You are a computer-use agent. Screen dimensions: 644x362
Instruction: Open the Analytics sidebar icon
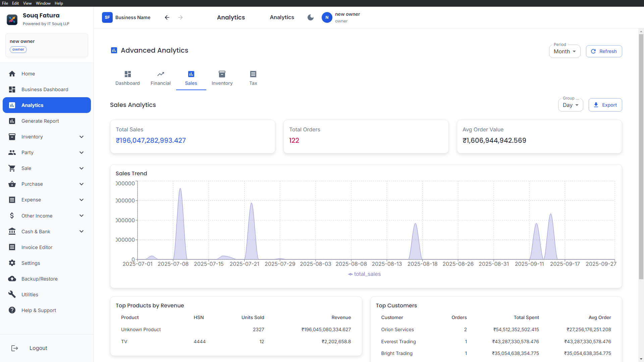point(12,105)
